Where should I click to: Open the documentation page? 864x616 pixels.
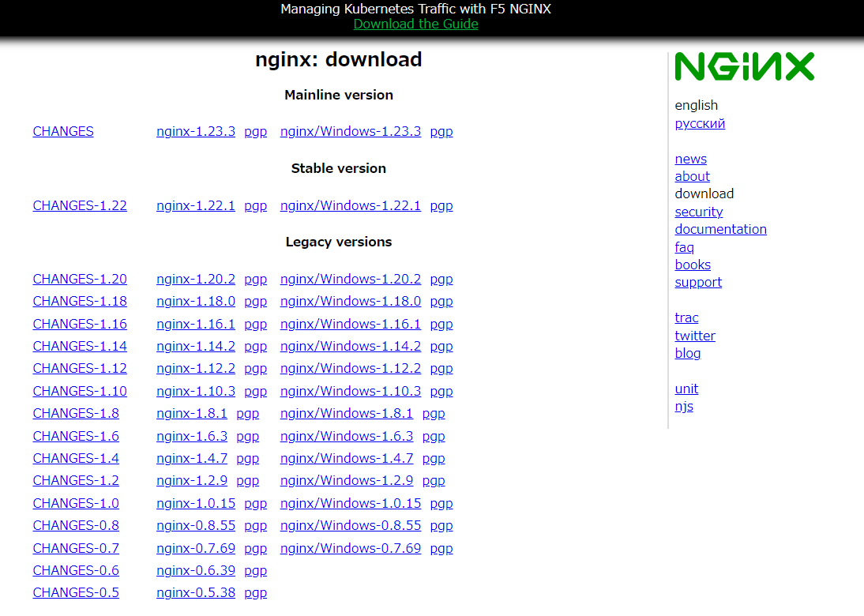(x=721, y=230)
